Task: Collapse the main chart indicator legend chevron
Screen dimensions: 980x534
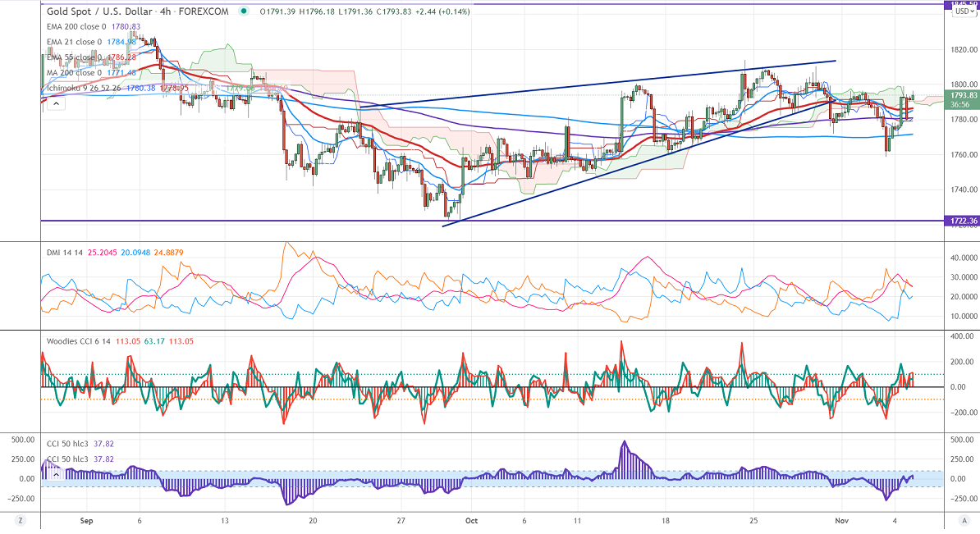Action: (x=57, y=103)
